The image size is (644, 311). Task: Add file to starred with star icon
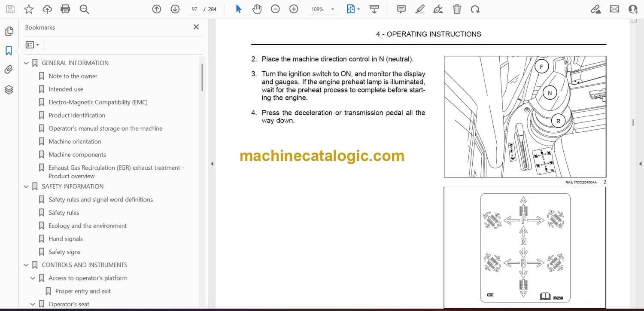tap(28, 9)
